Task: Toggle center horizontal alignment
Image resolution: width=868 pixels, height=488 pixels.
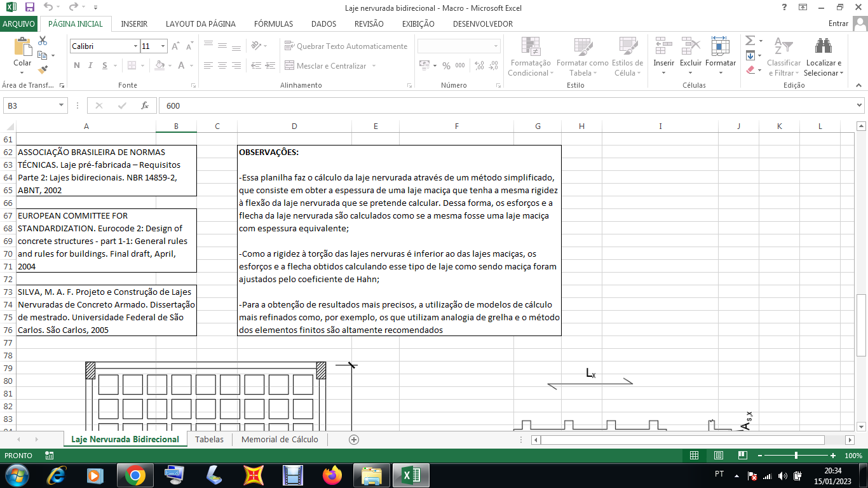Action: tap(222, 65)
